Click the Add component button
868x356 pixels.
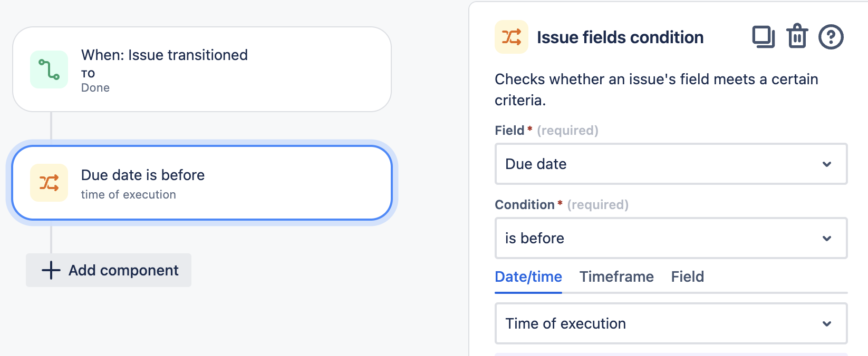coord(109,270)
